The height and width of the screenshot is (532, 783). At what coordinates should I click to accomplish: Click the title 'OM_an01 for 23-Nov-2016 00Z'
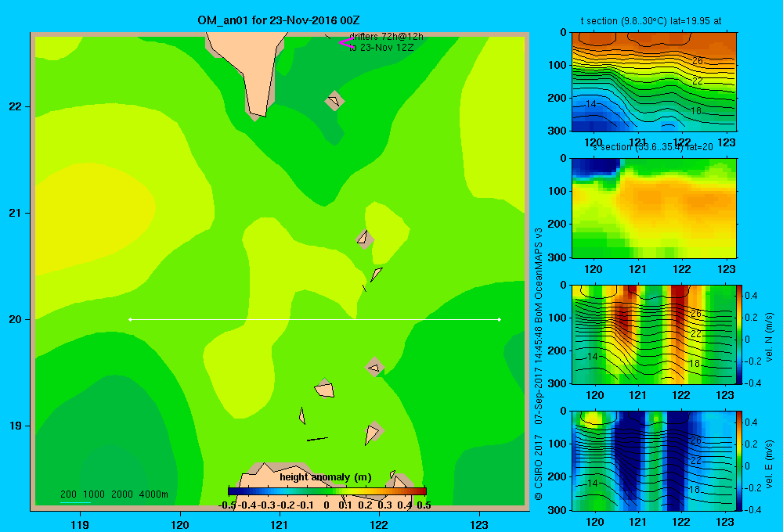[x=279, y=20]
